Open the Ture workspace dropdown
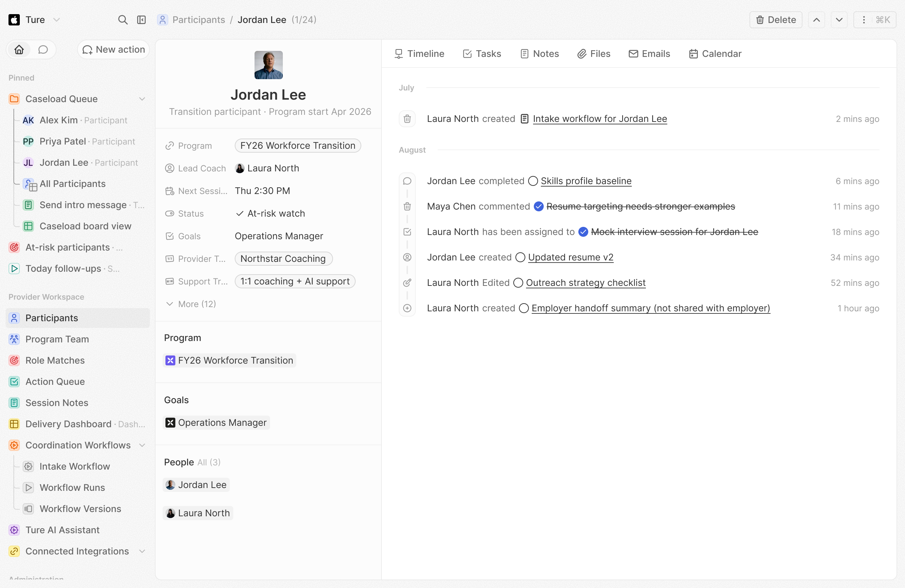The width and height of the screenshot is (905, 588). 34,20
